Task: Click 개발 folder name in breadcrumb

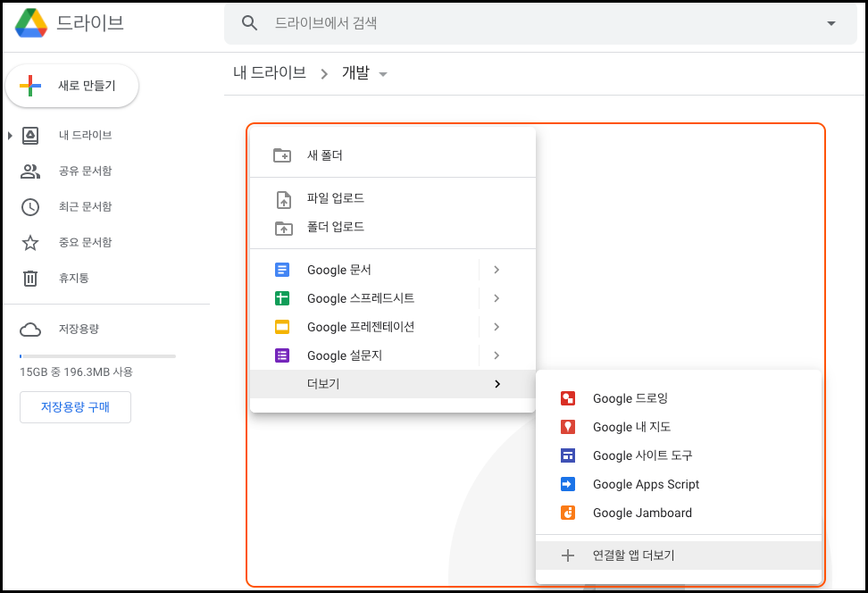Action: [355, 72]
